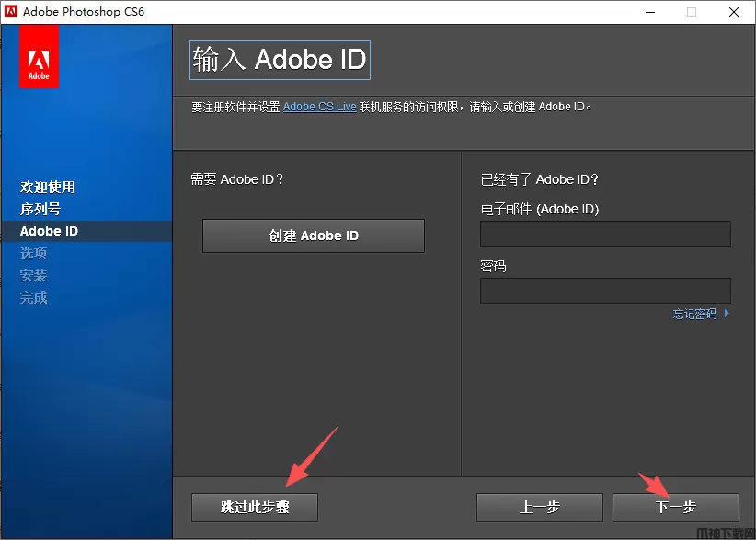Viewport: 756px width, 540px height.
Task: Go back with the 上一步 button
Action: [x=539, y=507]
